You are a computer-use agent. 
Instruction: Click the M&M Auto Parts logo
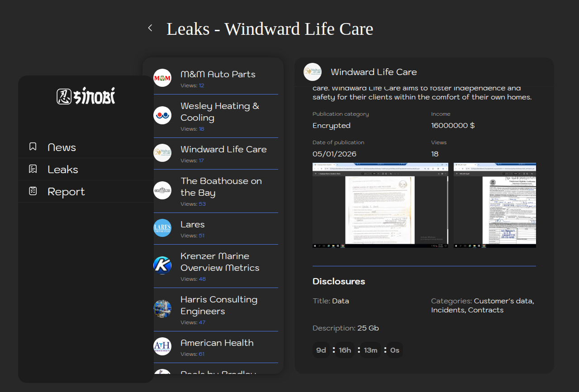point(162,78)
